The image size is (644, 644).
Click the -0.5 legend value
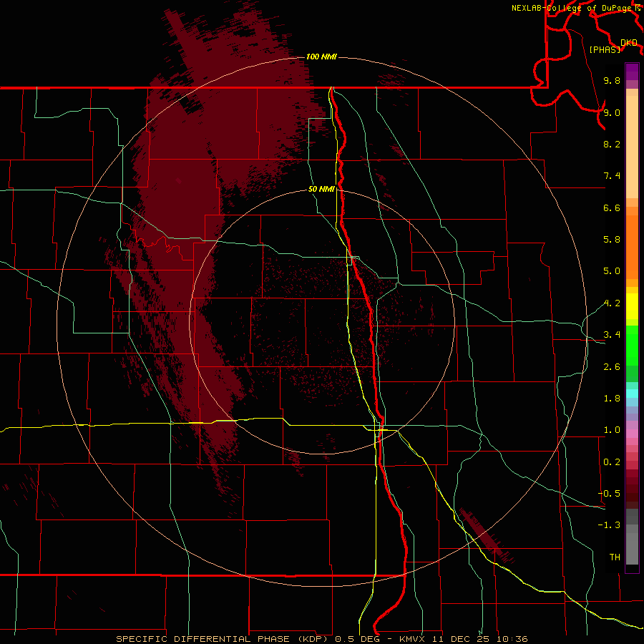609,494
